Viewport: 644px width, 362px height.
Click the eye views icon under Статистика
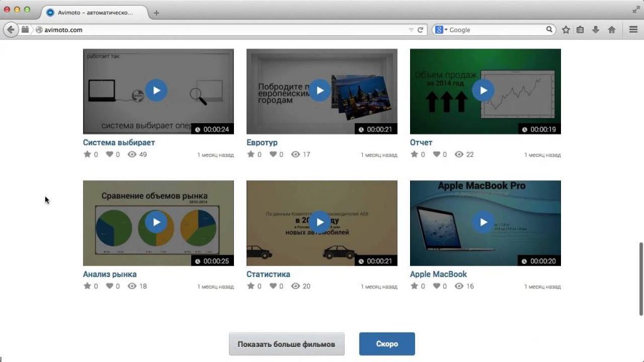[x=296, y=287]
